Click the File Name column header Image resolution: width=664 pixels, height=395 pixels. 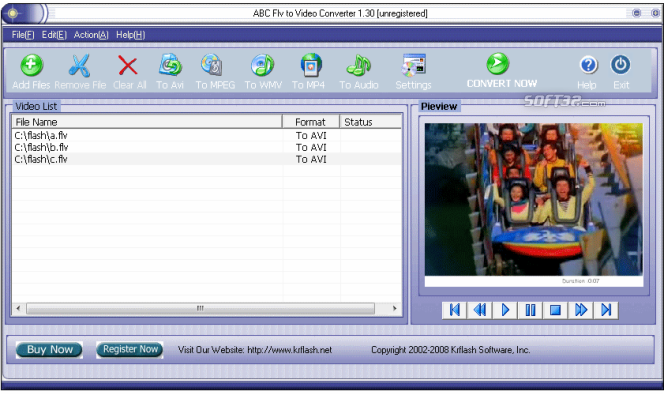coord(147,122)
